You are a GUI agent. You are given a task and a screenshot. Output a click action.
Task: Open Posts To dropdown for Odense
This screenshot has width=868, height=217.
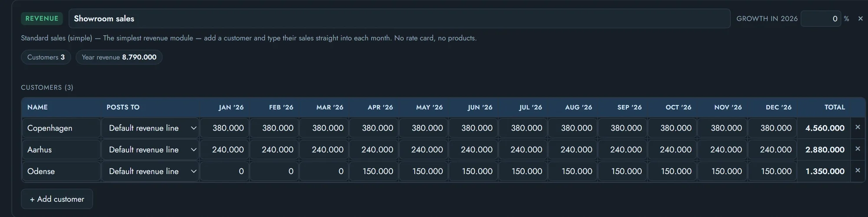(150, 171)
